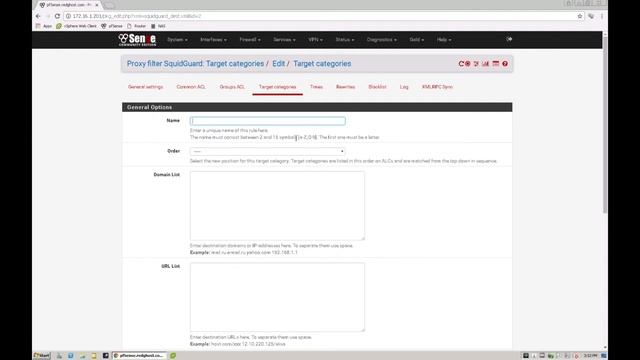Open the vSphere Web Client bookmark
Image resolution: width=640 pixels, height=360 pixels.
coord(76,26)
